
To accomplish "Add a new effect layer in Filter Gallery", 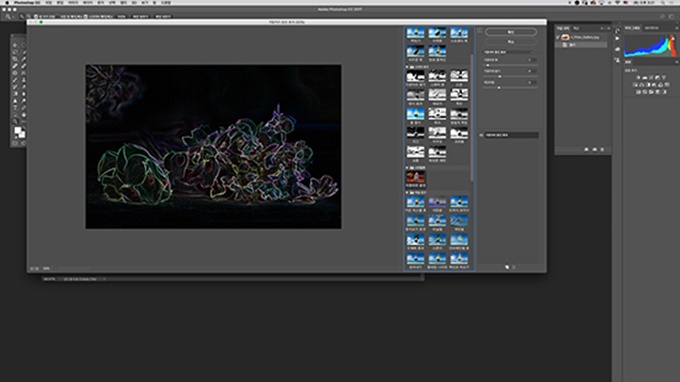I will coord(507,267).
